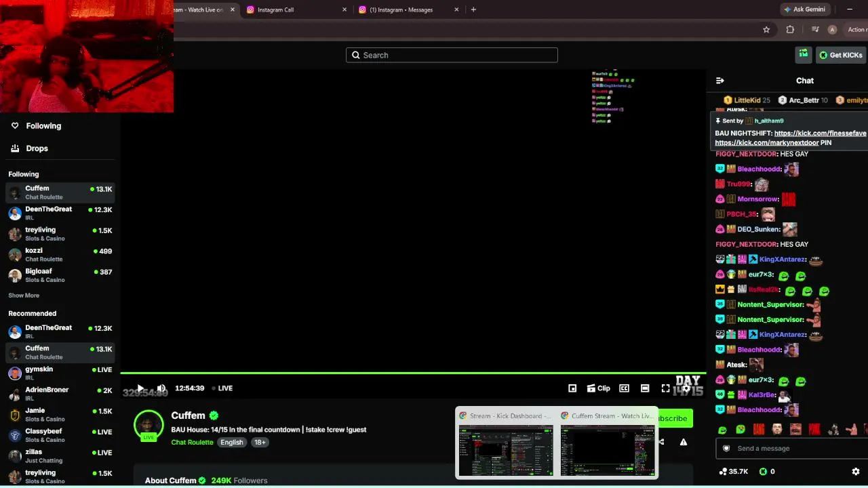This screenshot has height=488, width=868.
Task: Bookmark this page with the star icon
Action: point(766,30)
